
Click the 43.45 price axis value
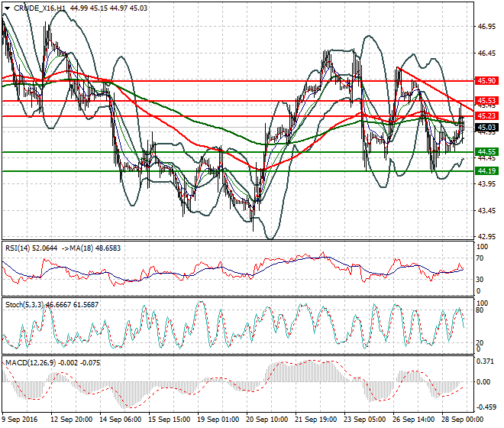pyautogui.click(x=486, y=210)
